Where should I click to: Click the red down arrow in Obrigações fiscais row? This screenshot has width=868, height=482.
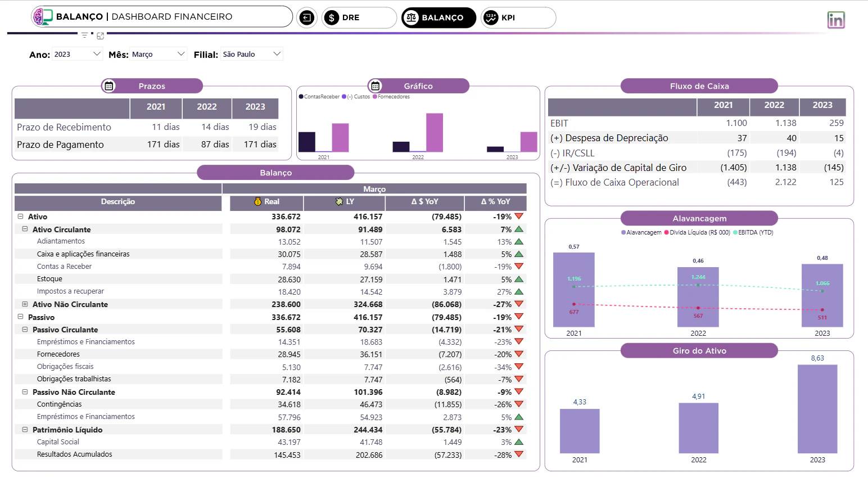coord(519,367)
